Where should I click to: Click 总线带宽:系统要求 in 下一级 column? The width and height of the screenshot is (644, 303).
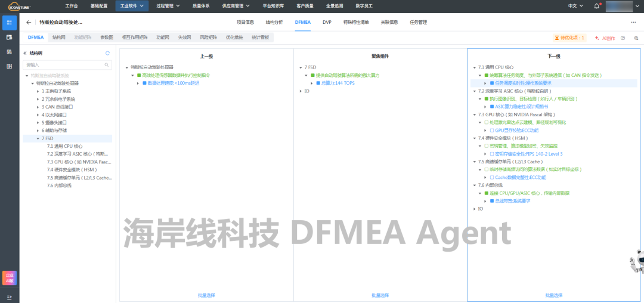point(513,201)
